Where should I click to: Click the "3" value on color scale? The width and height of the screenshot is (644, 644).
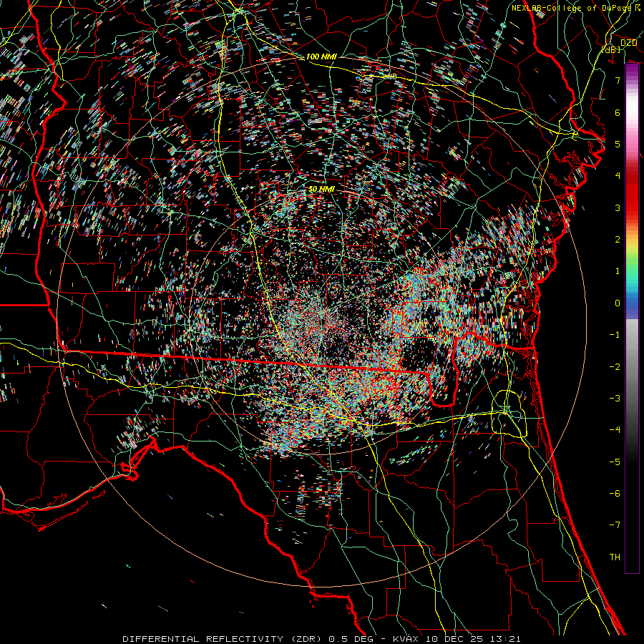tap(618, 208)
